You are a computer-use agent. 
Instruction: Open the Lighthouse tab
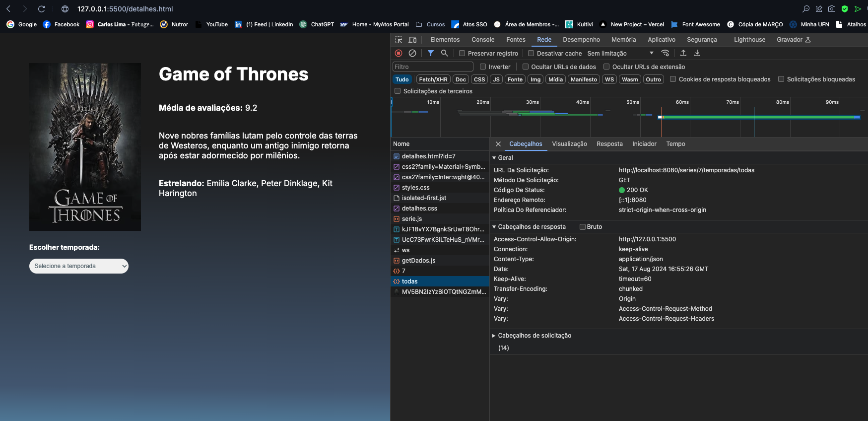coord(749,40)
